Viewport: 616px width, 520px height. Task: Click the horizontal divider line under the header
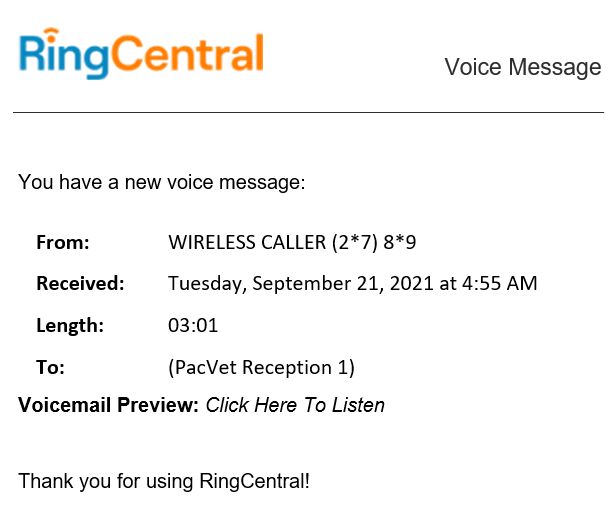(308, 113)
